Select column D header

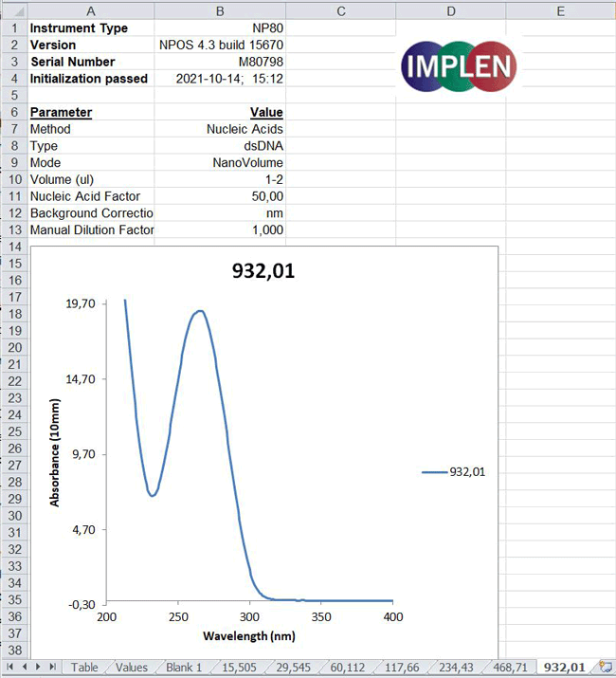451,10
